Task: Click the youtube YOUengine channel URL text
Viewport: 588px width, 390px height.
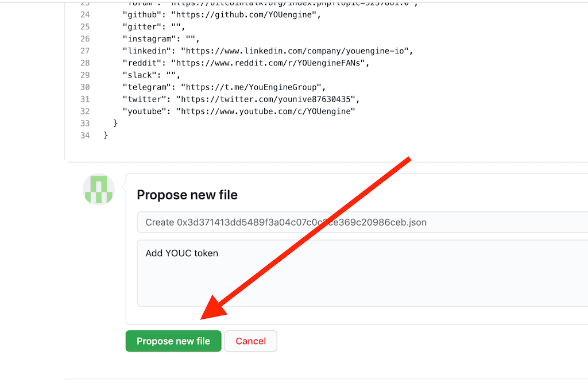Action: point(265,111)
